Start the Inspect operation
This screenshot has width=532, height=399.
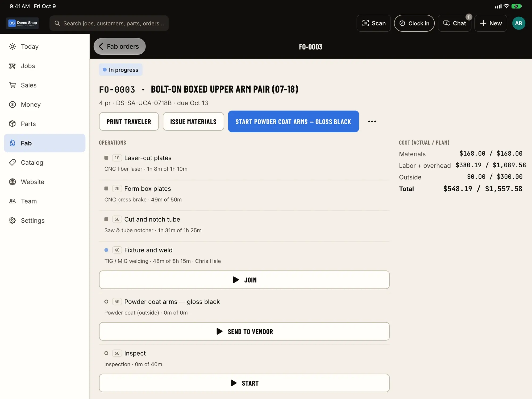(x=244, y=383)
